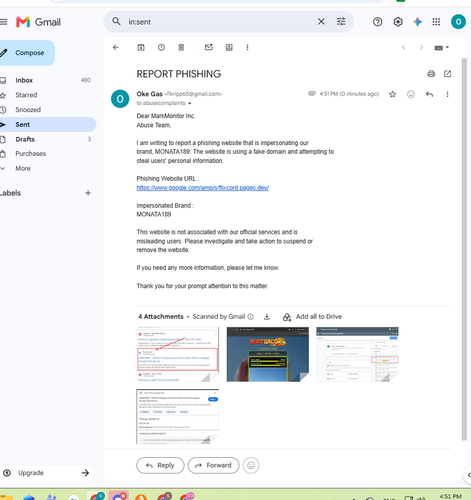Click the search magnifier icon
Viewport: 471px width, 500px height.
[116, 21]
